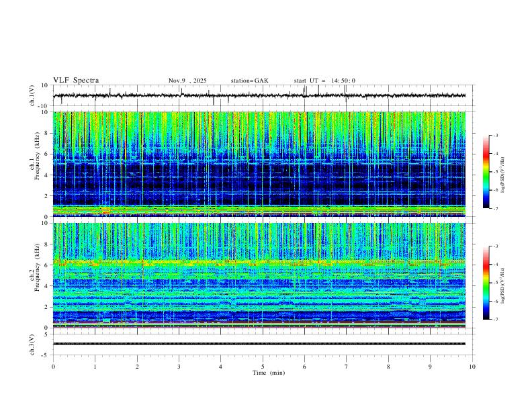Click the ch.1 voltage waveform trace
Viewport: 532px width, 411px height.
point(259,95)
